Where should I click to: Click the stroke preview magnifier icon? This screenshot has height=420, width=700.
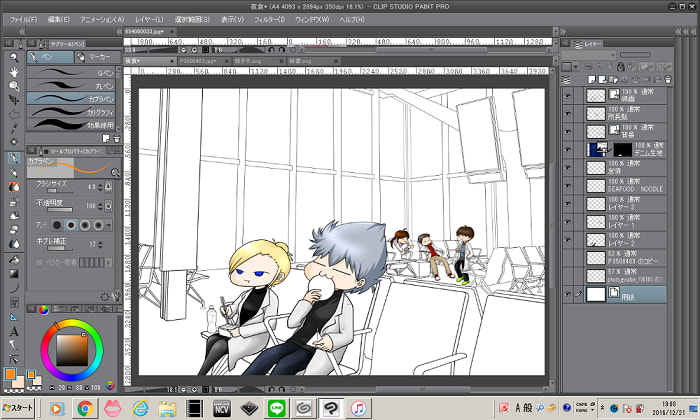coord(115,172)
